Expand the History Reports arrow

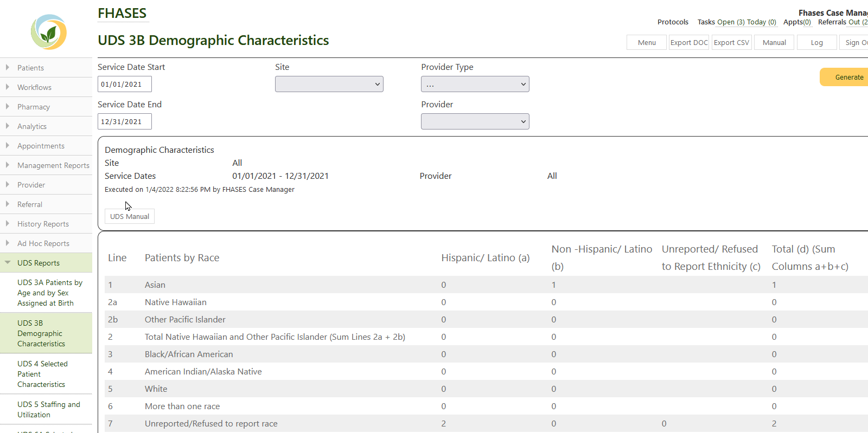pos(7,223)
